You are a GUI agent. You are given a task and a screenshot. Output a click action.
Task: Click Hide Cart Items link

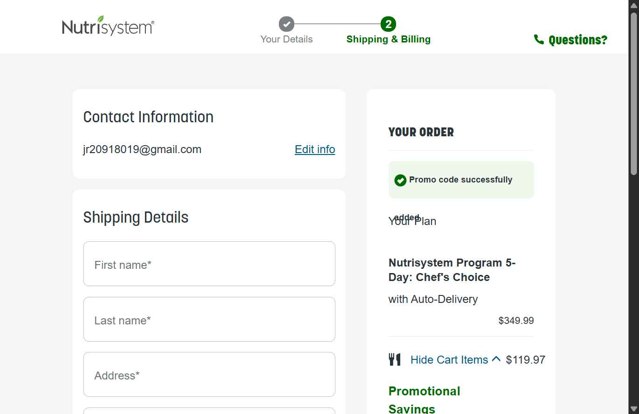coord(449,360)
